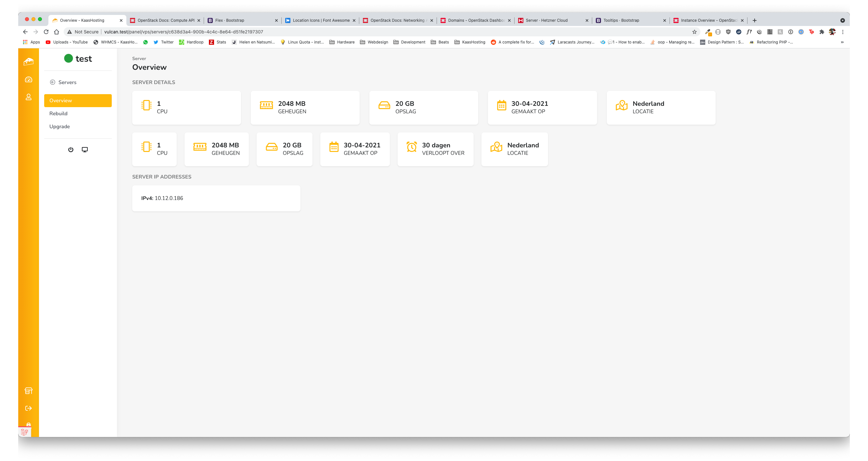Screen dimensions: 868x461
Task: Open Chrome three-dot menu
Action: pyautogui.click(x=843, y=32)
